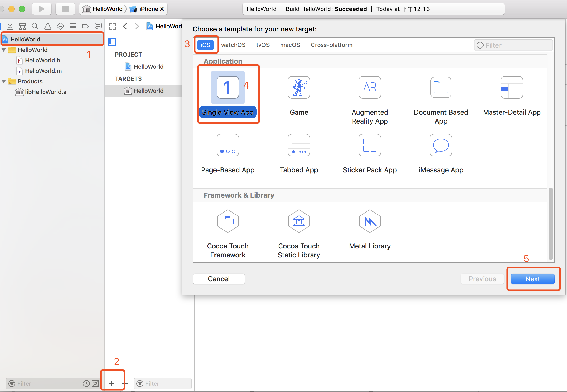
Task: Click the Stop button in toolbar
Action: tap(65, 9)
